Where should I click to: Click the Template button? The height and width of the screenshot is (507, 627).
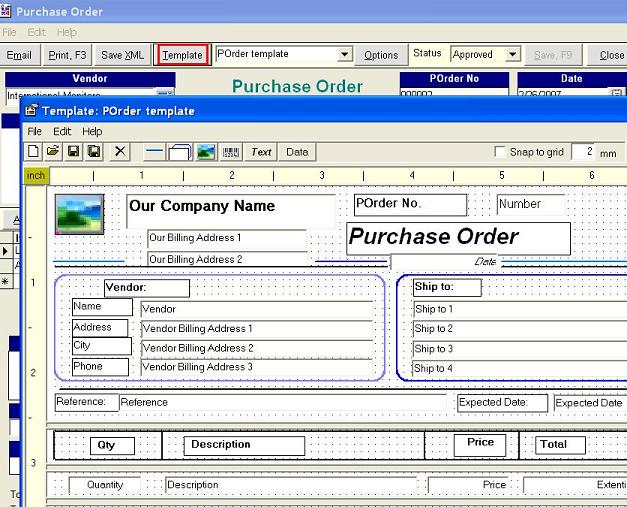point(182,55)
